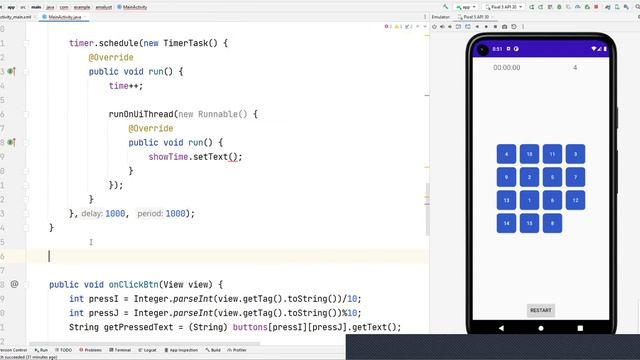Click the time++ statement in code
The image size is (640, 360).
click(x=126, y=86)
